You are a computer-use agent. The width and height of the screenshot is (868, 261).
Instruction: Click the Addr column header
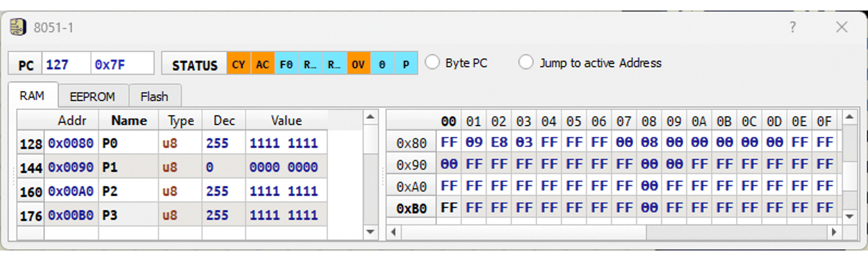click(72, 120)
